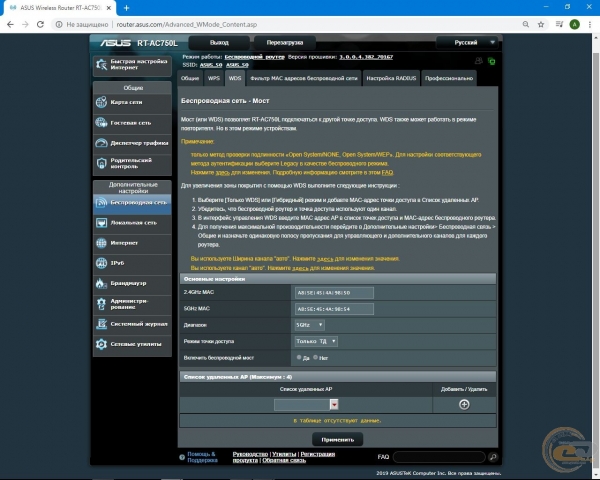Click the add remote AP plus icon

coord(463,404)
